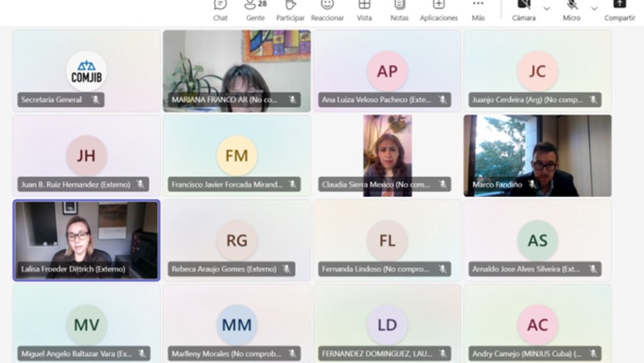Click the AP avatar of Ana Luiza Veloso Pacheco
Viewport: 644px width, 363px height.
pos(388,72)
